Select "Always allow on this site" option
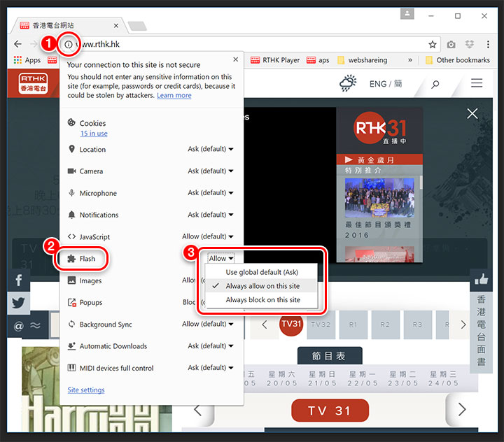 coord(262,286)
